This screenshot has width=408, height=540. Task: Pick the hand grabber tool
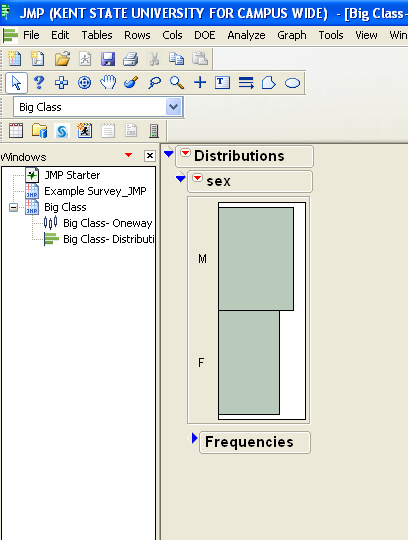point(108,83)
